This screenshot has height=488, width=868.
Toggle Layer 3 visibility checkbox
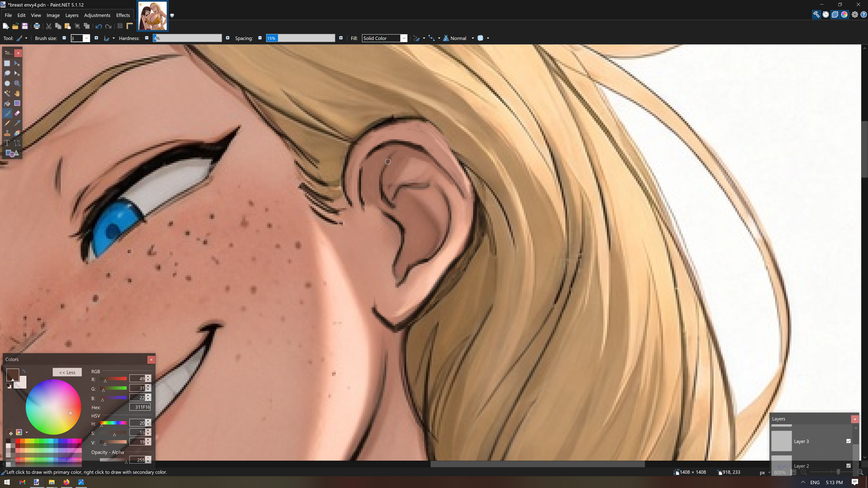pos(849,441)
